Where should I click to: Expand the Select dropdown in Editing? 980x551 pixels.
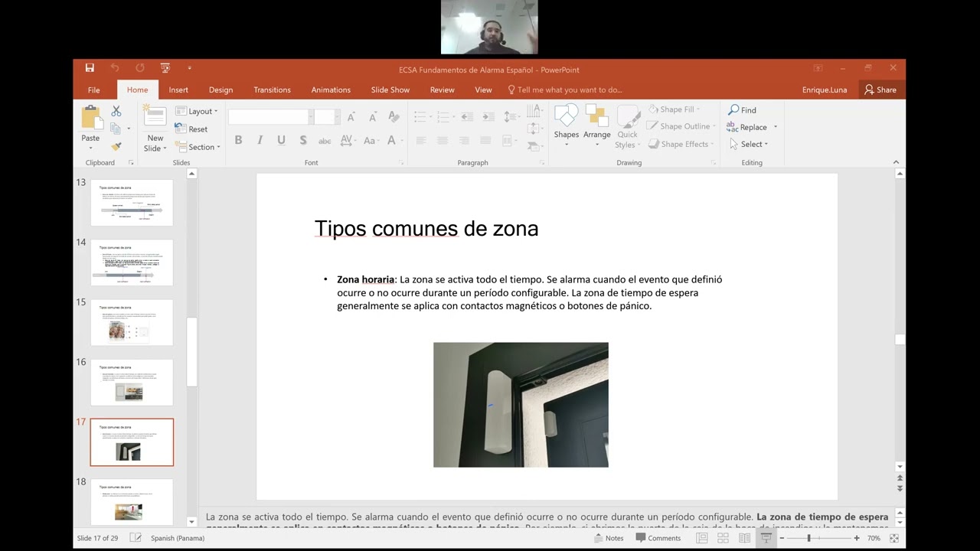[748, 144]
